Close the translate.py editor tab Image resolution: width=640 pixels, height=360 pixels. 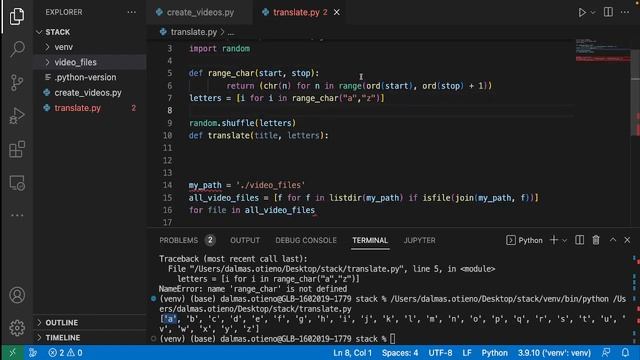click(x=337, y=12)
